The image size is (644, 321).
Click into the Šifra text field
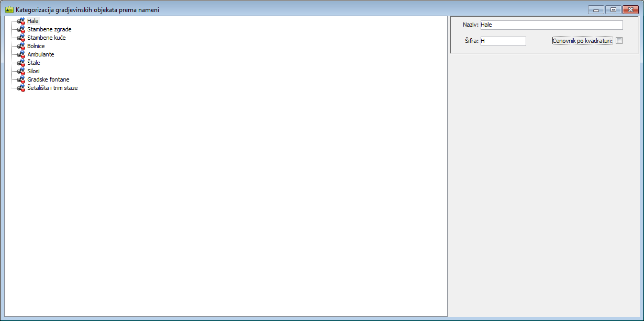(x=503, y=41)
